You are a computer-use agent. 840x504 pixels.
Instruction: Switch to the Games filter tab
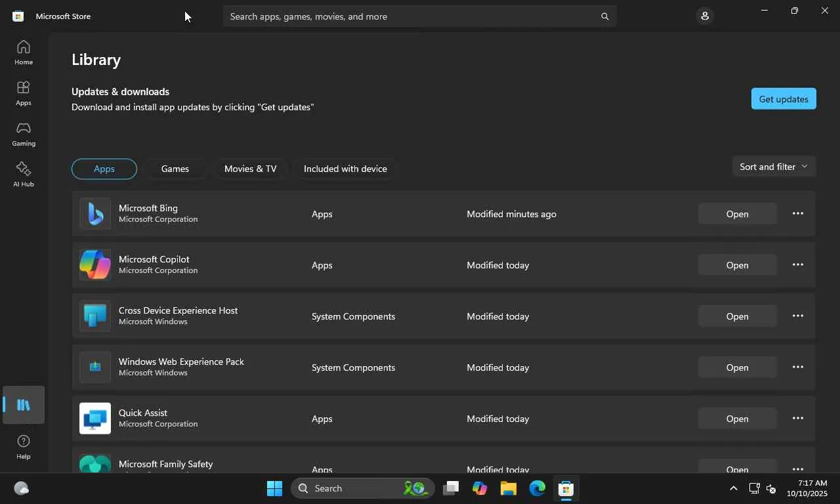pyautogui.click(x=175, y=169)
